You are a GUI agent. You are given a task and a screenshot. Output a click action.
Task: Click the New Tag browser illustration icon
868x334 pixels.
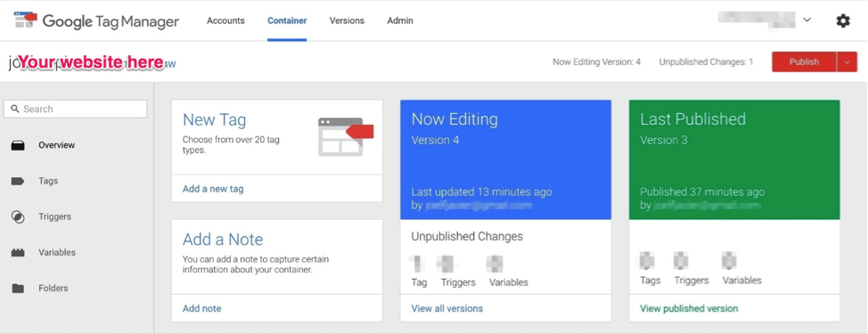(x=346, y=136)
